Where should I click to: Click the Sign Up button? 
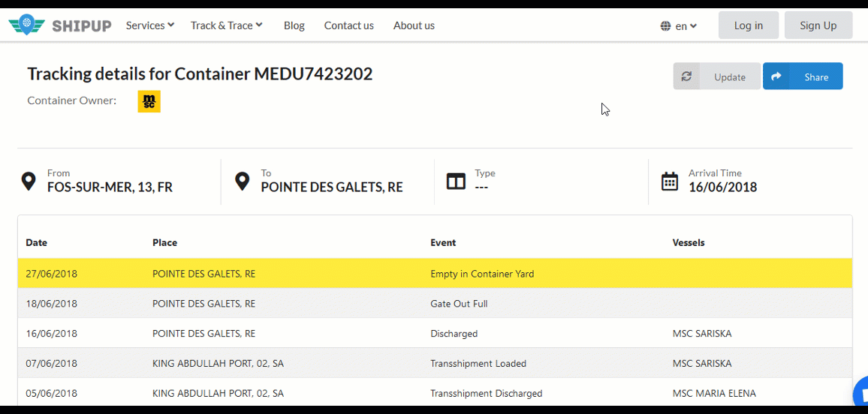click(818, 25)
